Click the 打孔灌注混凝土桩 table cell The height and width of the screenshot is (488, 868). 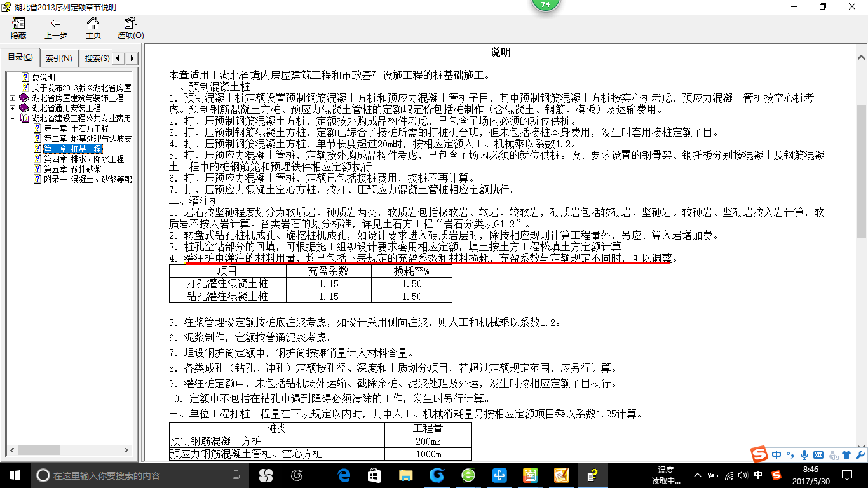point(227,283)
